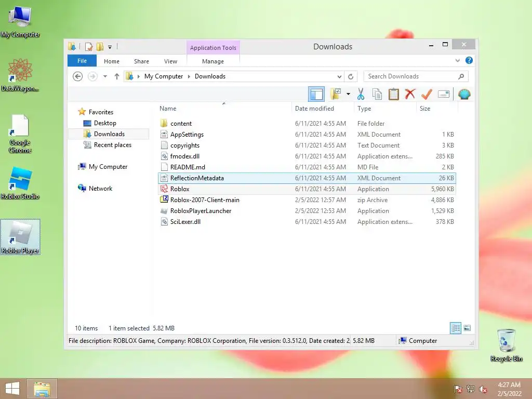
Task: Select Favorites in the navigation pane
Action: tap(101, 112)
